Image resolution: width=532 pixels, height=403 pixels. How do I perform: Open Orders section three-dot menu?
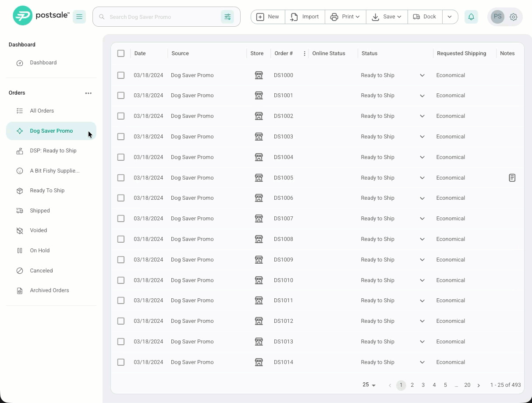click(x=89, y=93)
